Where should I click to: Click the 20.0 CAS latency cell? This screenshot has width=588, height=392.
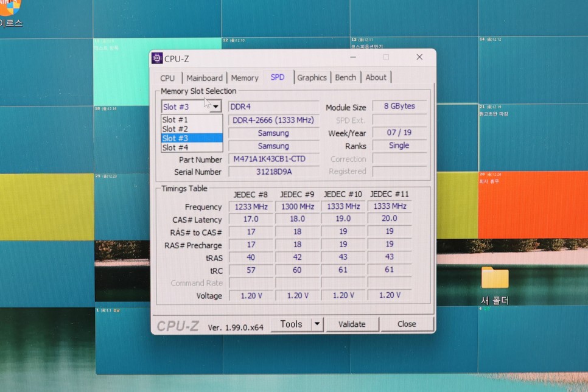click(x=389, y=219)
